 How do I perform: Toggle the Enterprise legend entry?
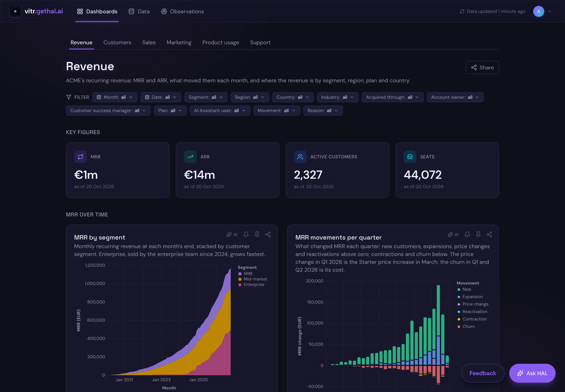pos(251,284)
